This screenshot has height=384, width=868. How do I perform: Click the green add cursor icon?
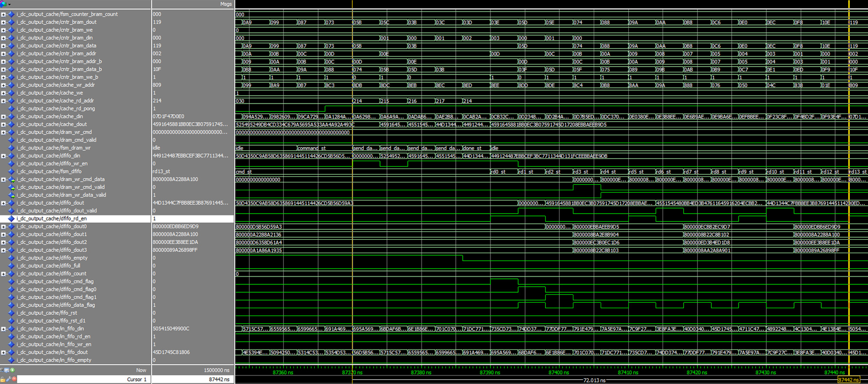pos(13,370)
